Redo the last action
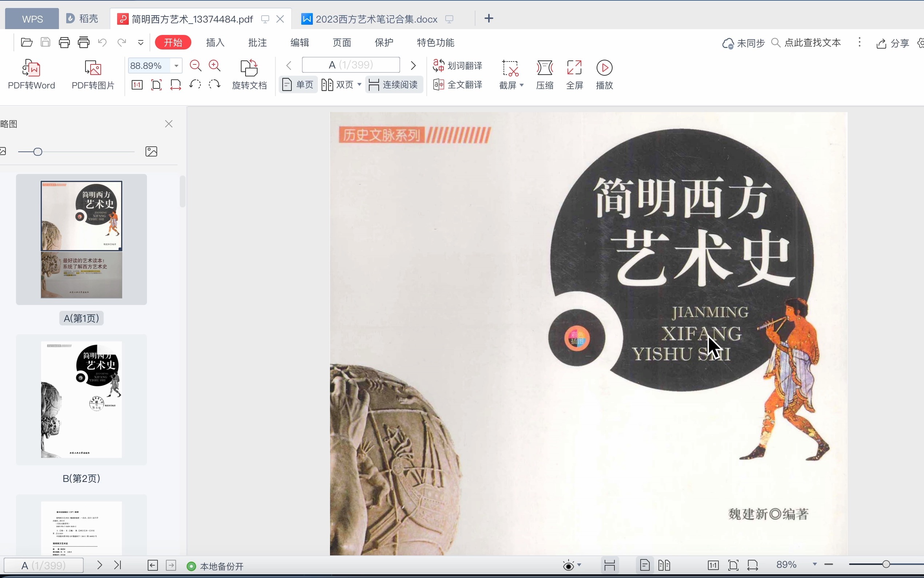The image size is (924, 578). 122,43
